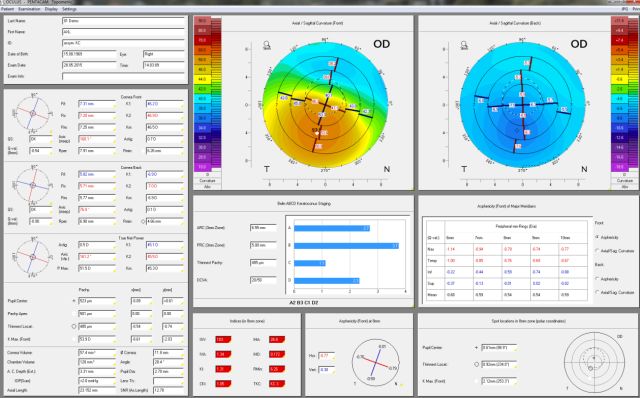Click bar B in the ABCD staging chart
Screen dimensions: 640x398
346,246
